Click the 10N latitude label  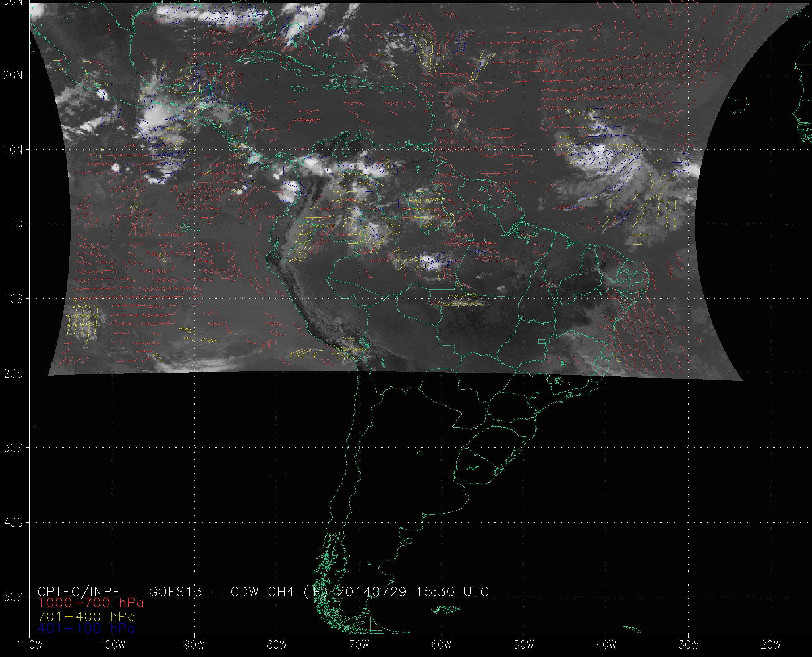(x=13, y=150)
